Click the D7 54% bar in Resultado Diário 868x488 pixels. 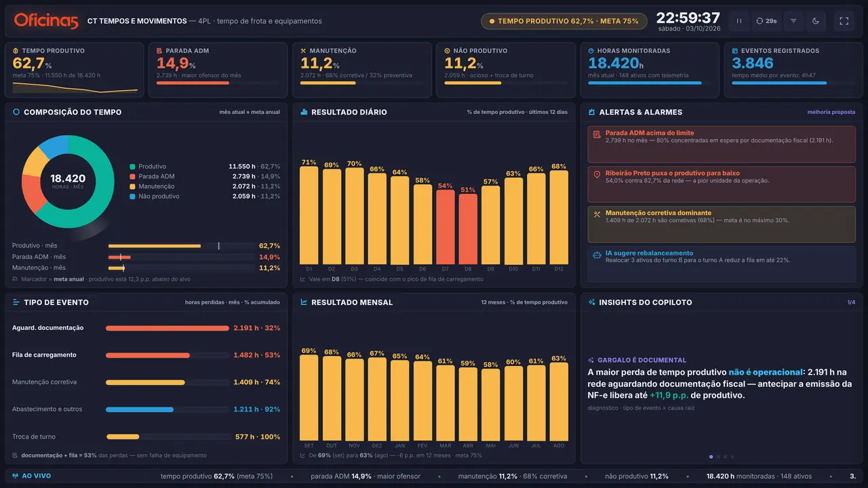pos(445,227)
